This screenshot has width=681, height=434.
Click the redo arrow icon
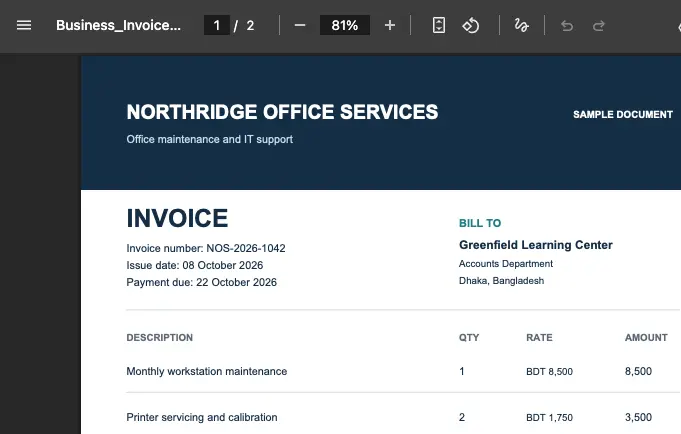click(599, 26)
